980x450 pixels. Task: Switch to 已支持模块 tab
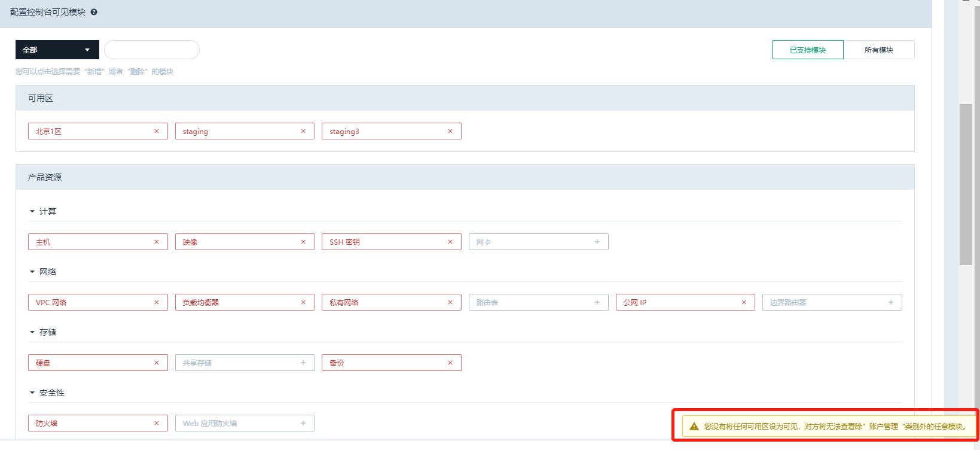point(808,50)
